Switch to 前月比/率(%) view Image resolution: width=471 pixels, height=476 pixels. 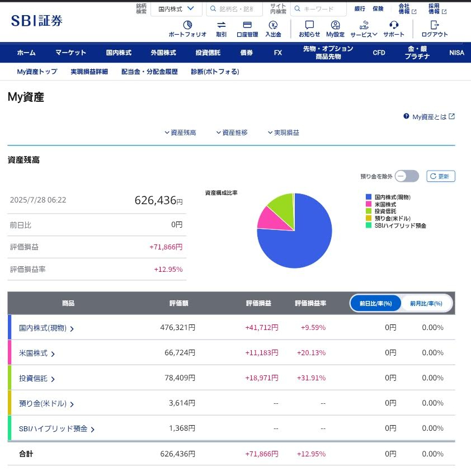426,303
